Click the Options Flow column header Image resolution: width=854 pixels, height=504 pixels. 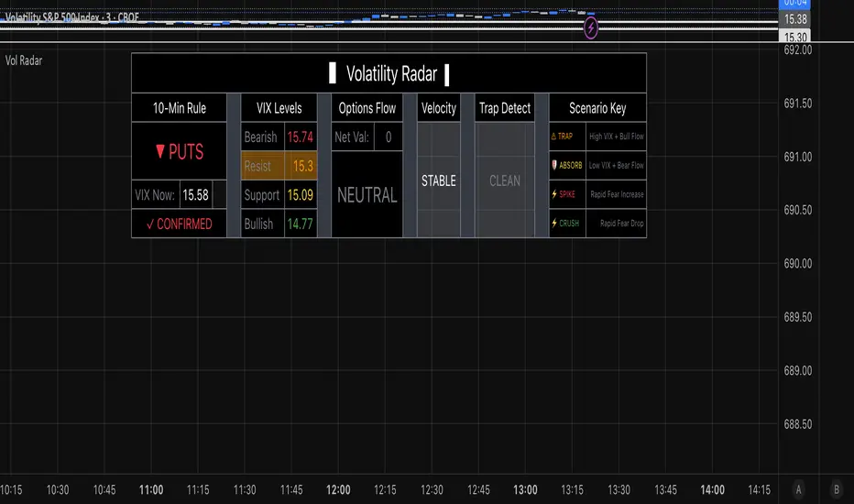tap(367, 108)
